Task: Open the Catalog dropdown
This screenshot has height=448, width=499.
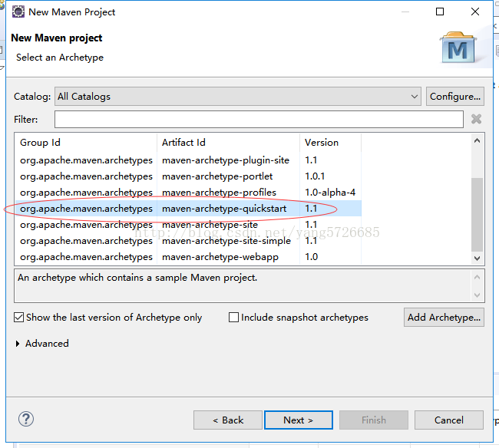Action: click(x=238, y=97)
